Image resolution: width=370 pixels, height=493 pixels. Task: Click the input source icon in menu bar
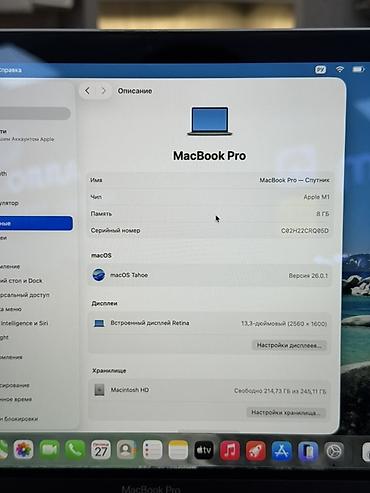click(320, 70)
